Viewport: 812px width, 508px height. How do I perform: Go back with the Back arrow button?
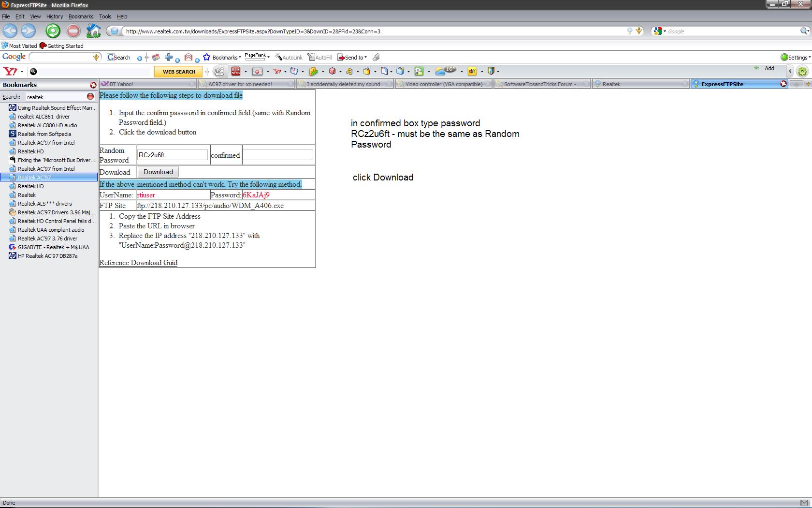click(x=10, y=31)
